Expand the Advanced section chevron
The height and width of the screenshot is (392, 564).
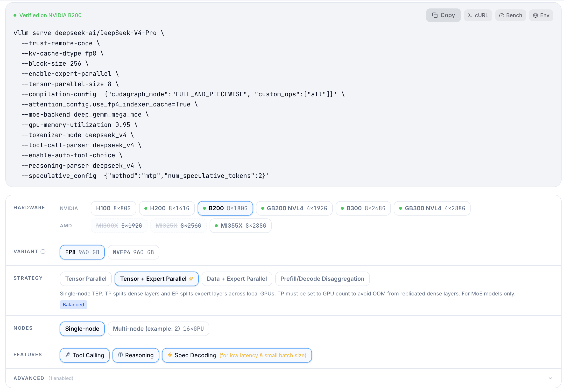550,378
